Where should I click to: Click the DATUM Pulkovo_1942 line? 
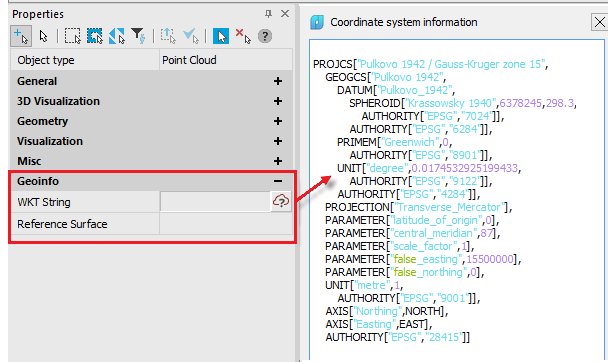[396, 90]
